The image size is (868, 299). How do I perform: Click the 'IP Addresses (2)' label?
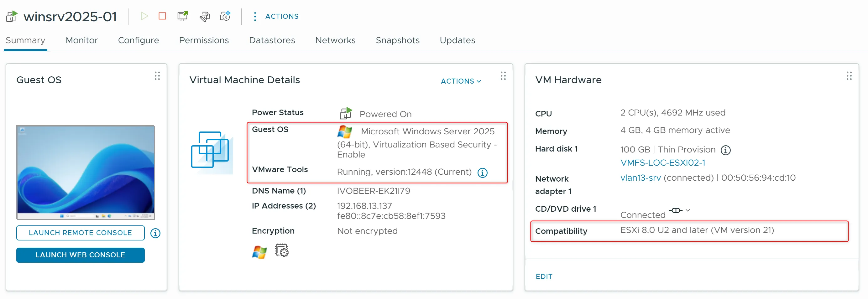[x=284, y=206]
